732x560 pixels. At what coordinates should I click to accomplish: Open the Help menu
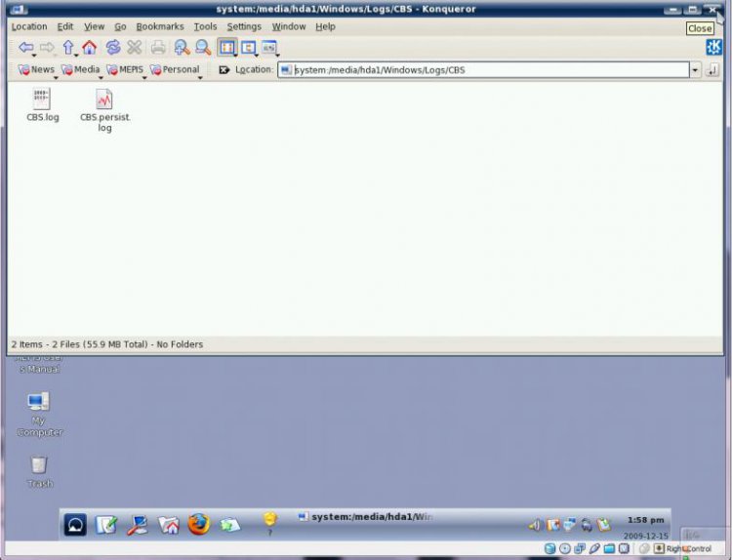(325, 26)
